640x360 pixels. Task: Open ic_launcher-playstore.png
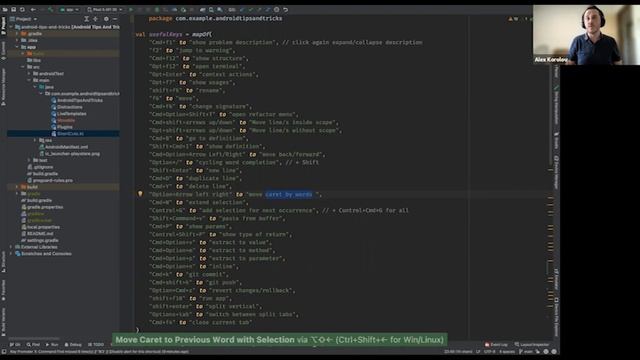tap(69, 153)
